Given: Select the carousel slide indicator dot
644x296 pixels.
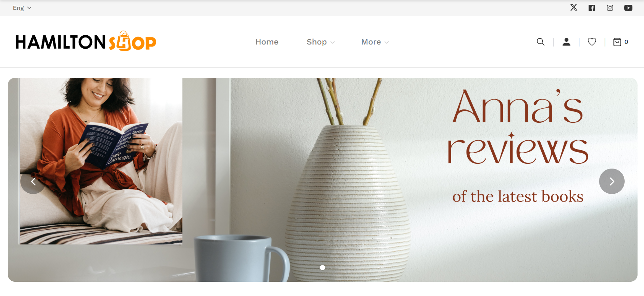Looking at the screenshot, I should coord(322,267).
